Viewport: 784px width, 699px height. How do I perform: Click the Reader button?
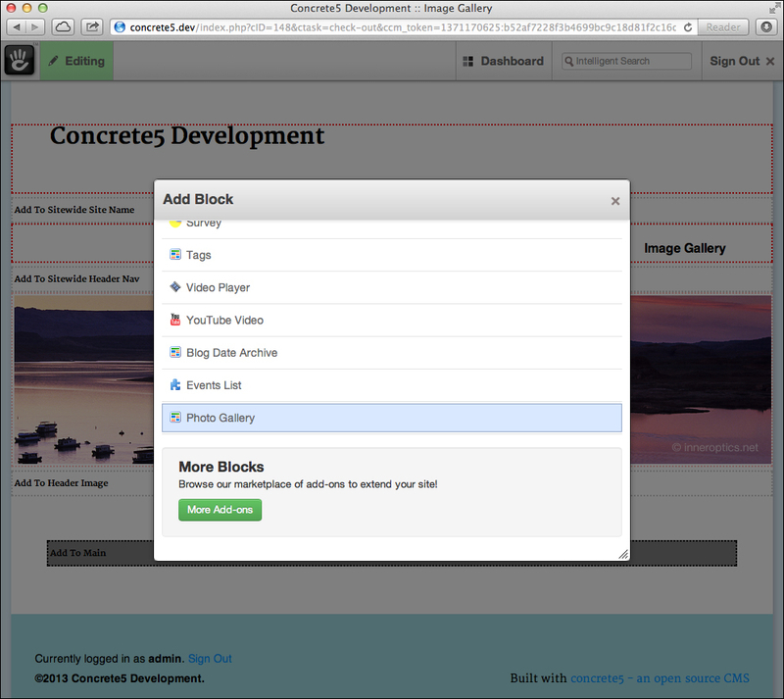tap(723, 27)
